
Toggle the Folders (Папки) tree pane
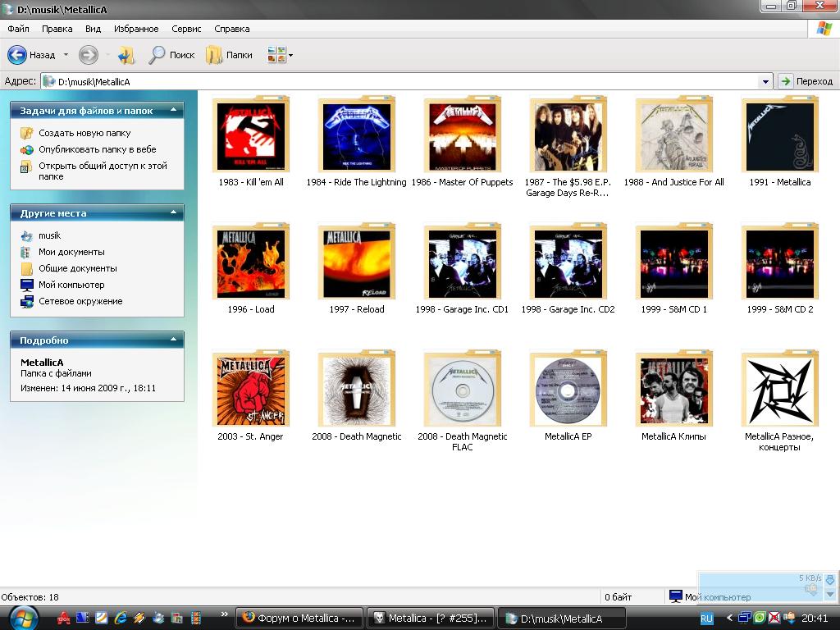pos(229,55)
